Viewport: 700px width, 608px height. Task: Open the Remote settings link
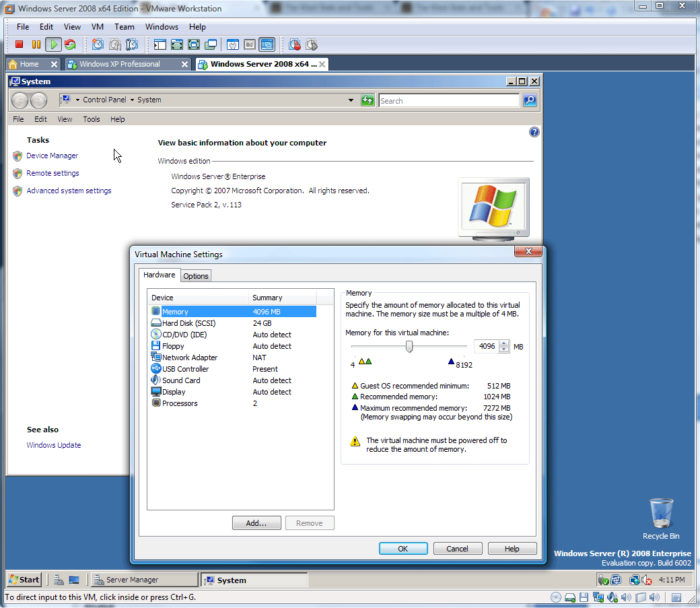(53, 173)
